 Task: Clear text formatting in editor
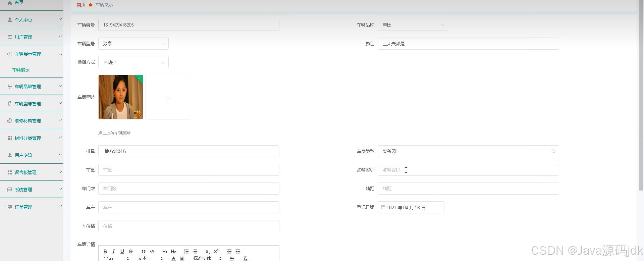[245, 258]
